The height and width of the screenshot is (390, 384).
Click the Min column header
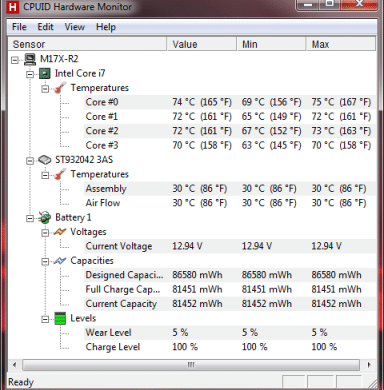click(x=271, y=44)
